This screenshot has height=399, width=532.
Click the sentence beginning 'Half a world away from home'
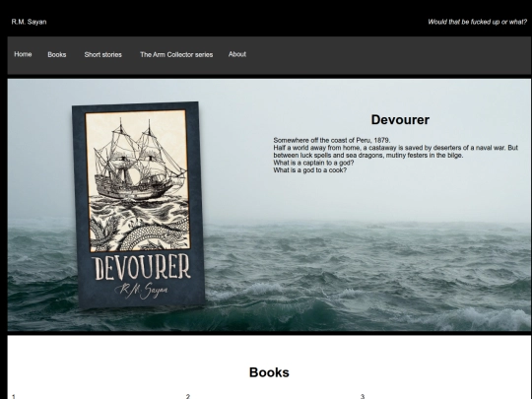(396, 152)
